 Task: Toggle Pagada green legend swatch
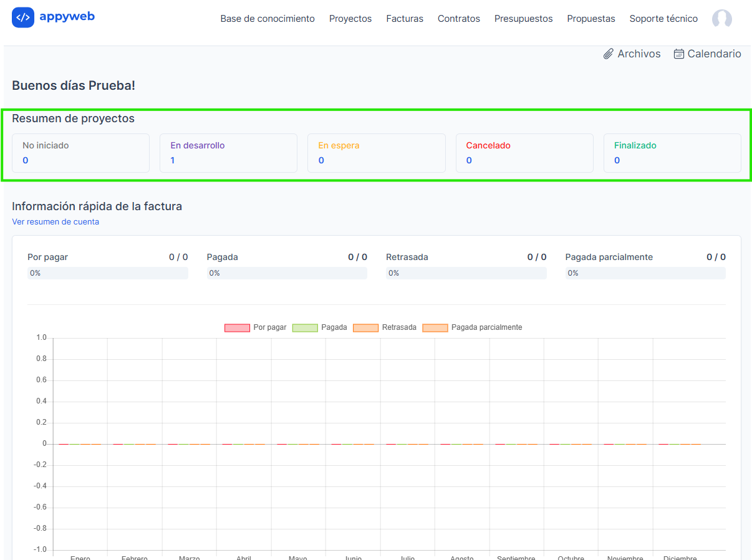(x=305, y=327)
